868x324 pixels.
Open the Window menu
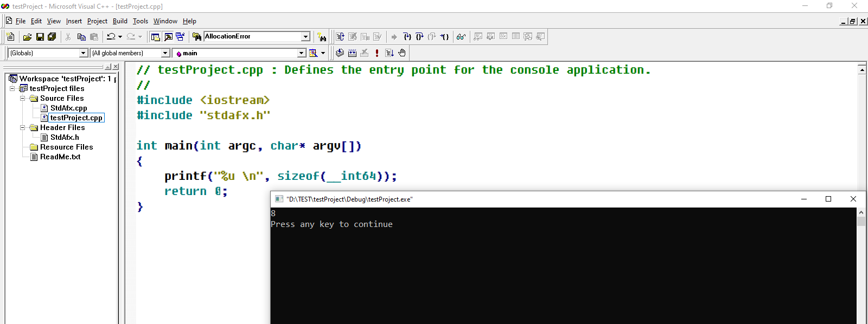pos(165,21)
